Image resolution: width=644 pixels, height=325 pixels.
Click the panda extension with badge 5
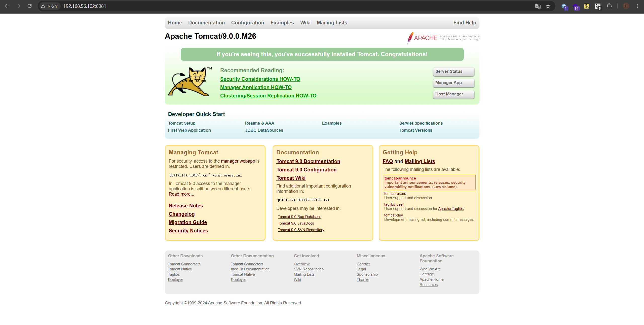point(598,6)
